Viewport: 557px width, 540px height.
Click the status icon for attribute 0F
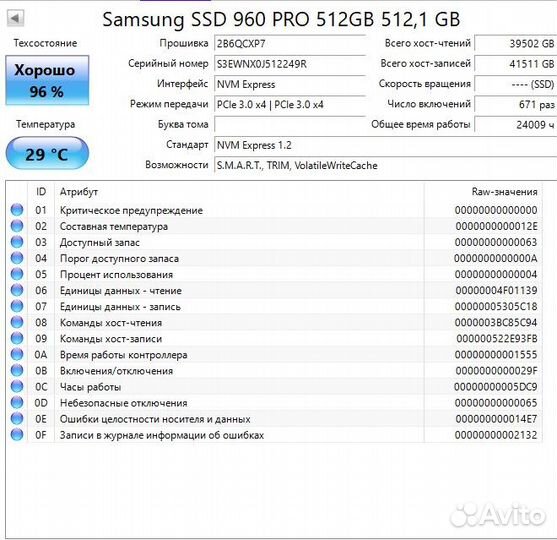click(x=17, y=435)
